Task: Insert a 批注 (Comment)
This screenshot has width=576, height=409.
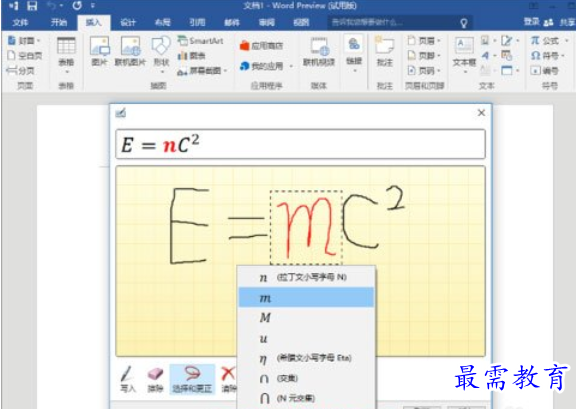Action: click(x=385, y=51)
